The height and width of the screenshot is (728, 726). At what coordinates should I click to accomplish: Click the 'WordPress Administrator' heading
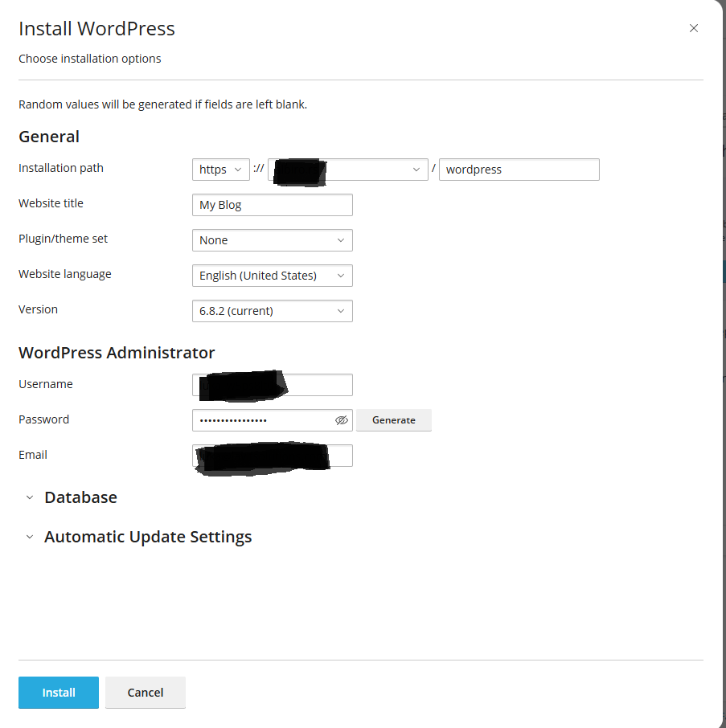pos(117,353)
